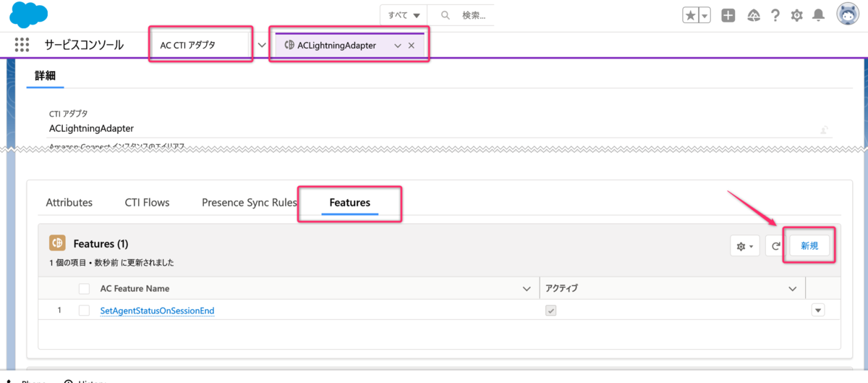Open the setup gear icon in header
Viewport: 868px width, 383px height.
click(796, 15)
